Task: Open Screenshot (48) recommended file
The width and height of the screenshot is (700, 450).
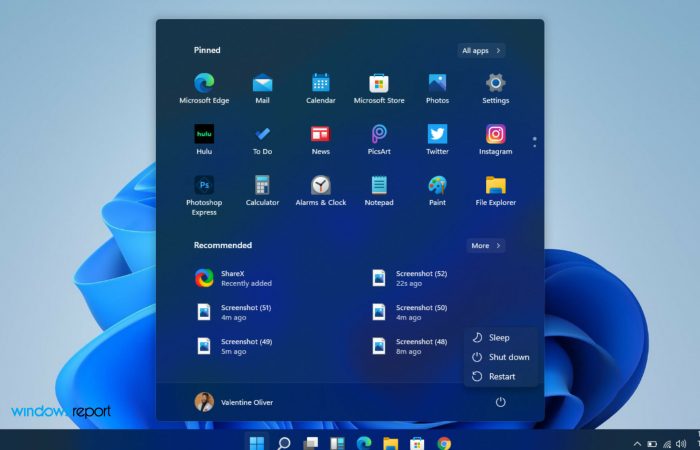Action: [411, 346]
